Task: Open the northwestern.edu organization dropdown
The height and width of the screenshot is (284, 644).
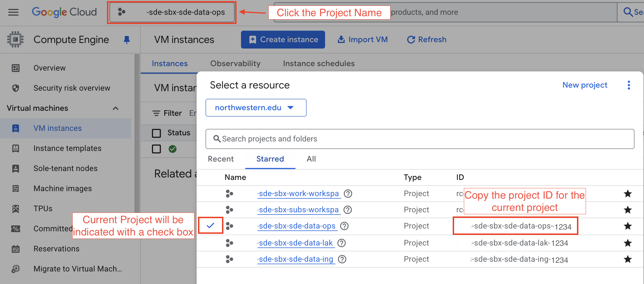Action: coord(256,108)
